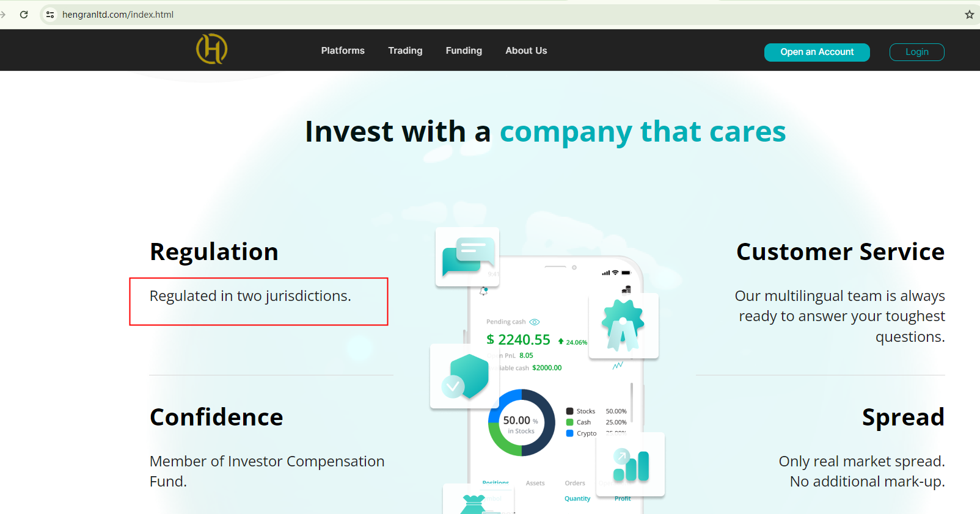Bookmark this page with the star icon
The width and height of the screenshot is (980, 514).
coord(969,15)
